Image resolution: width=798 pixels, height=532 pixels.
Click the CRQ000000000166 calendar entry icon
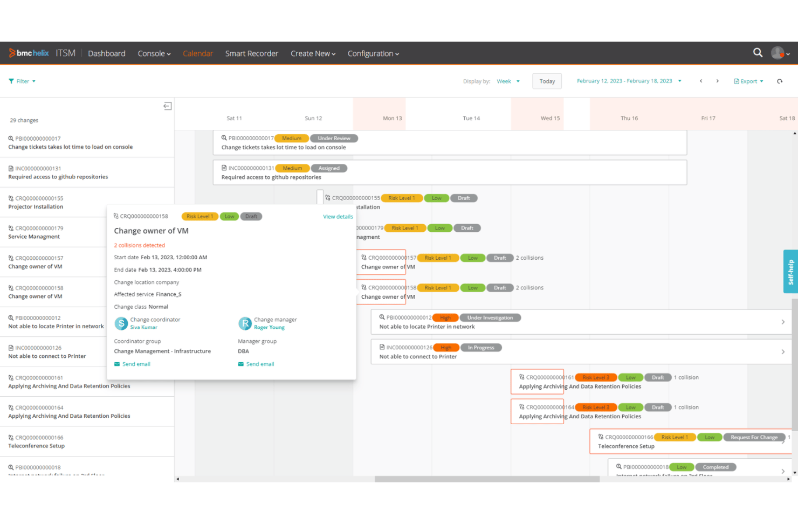click(x=601, y=437)
